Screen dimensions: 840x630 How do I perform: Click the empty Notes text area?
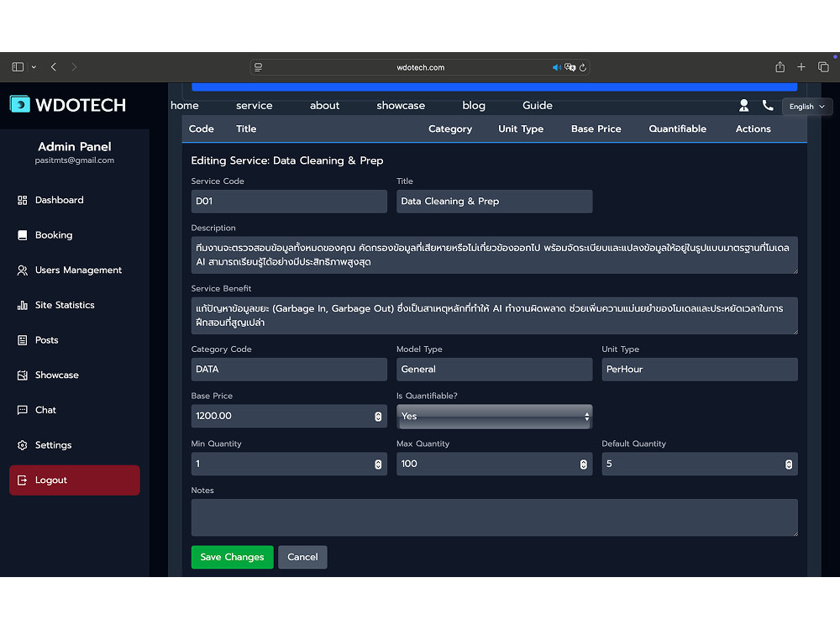point(494,517)
